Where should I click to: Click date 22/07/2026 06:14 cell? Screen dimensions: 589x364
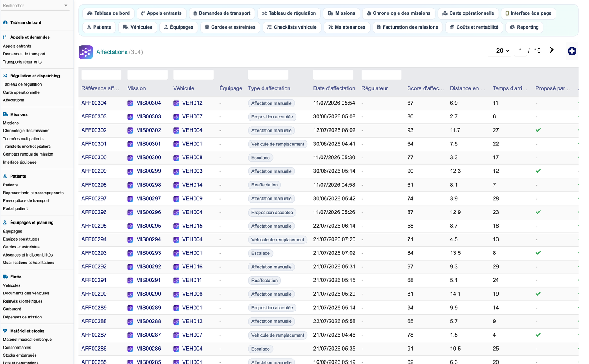(334, 226)
